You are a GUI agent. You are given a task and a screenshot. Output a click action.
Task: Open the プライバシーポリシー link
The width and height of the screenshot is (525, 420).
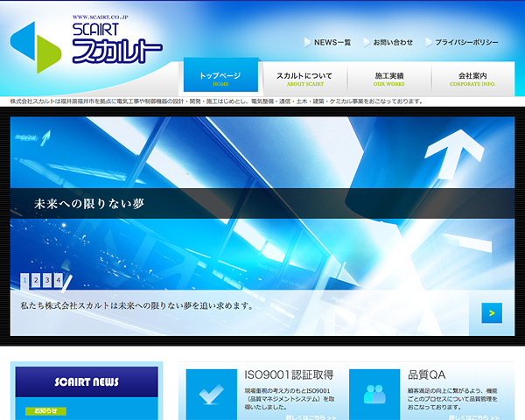(x=466, y=43)
